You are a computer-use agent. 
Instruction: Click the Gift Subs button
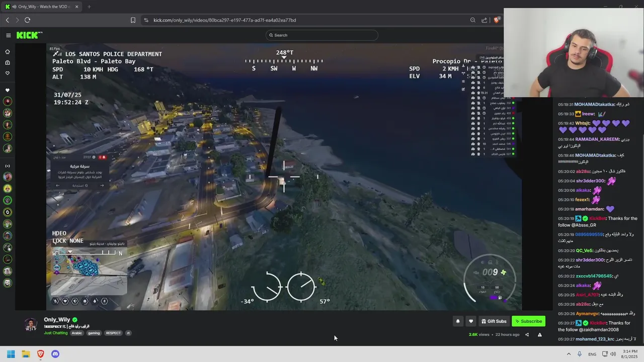pyautogui.click(x=494, y=321)
